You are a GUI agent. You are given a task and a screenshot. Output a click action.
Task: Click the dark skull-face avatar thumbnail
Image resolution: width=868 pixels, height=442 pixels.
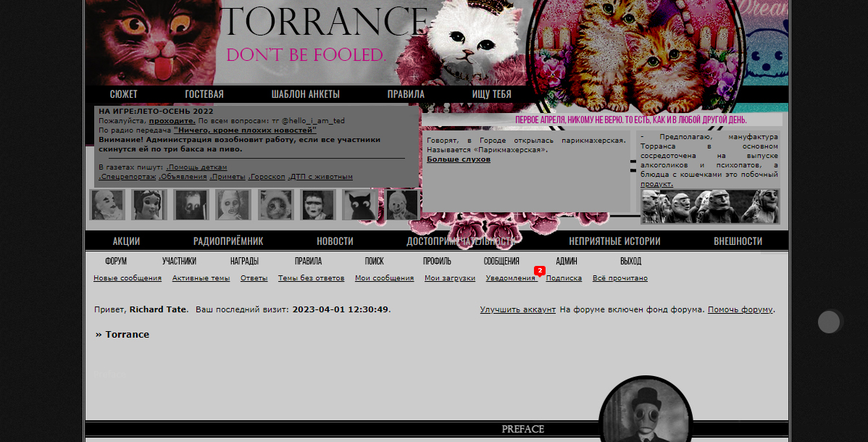pyautogui.click(x=191, y=205)
